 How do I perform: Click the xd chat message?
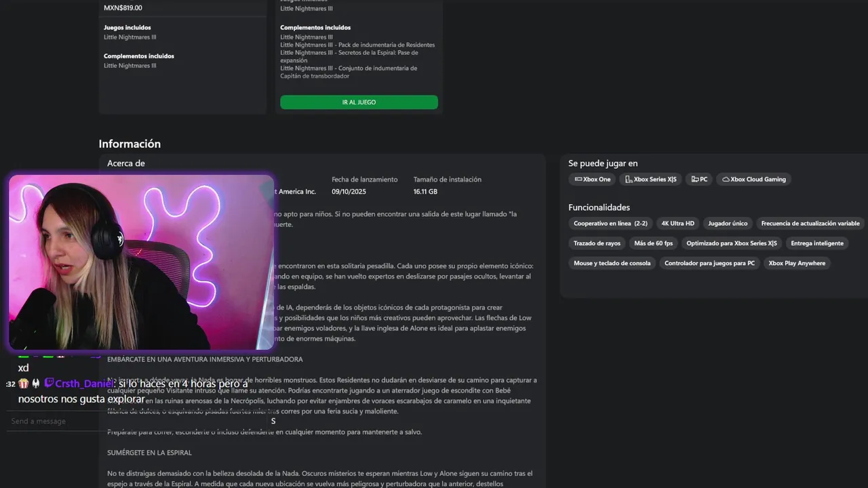(x=23, y=368)
